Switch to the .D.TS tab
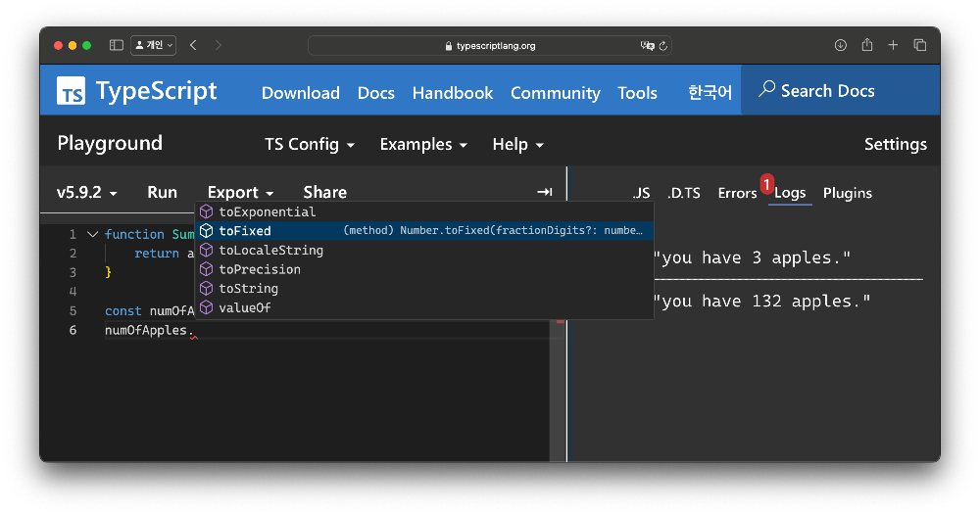 coord(684,193)
